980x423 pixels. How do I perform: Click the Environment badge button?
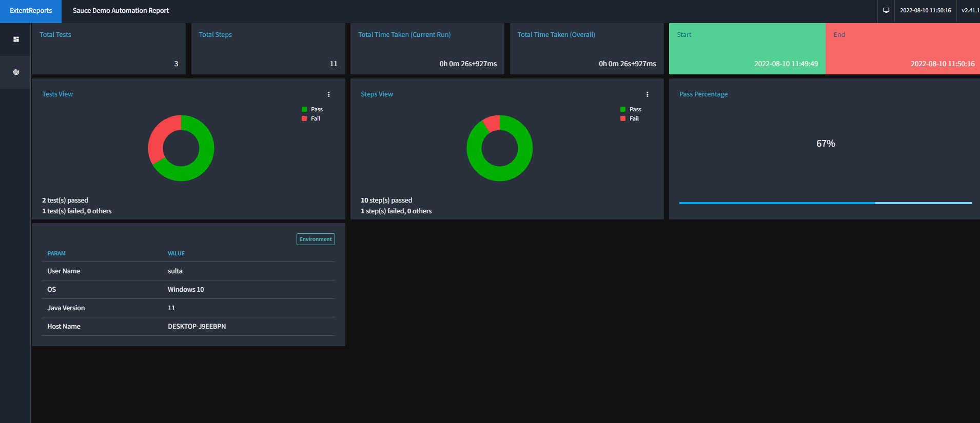coord(316,239)
